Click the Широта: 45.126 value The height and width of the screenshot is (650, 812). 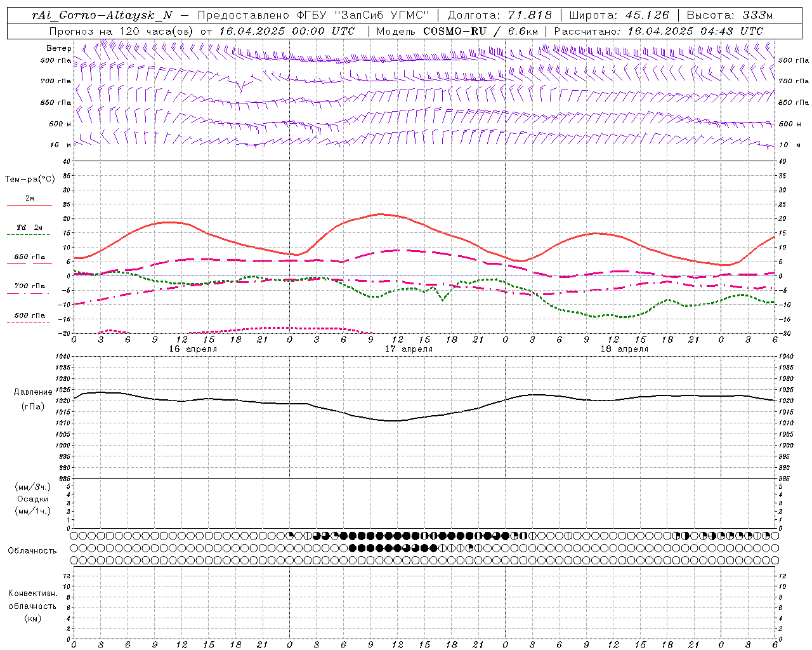point(619,16)
